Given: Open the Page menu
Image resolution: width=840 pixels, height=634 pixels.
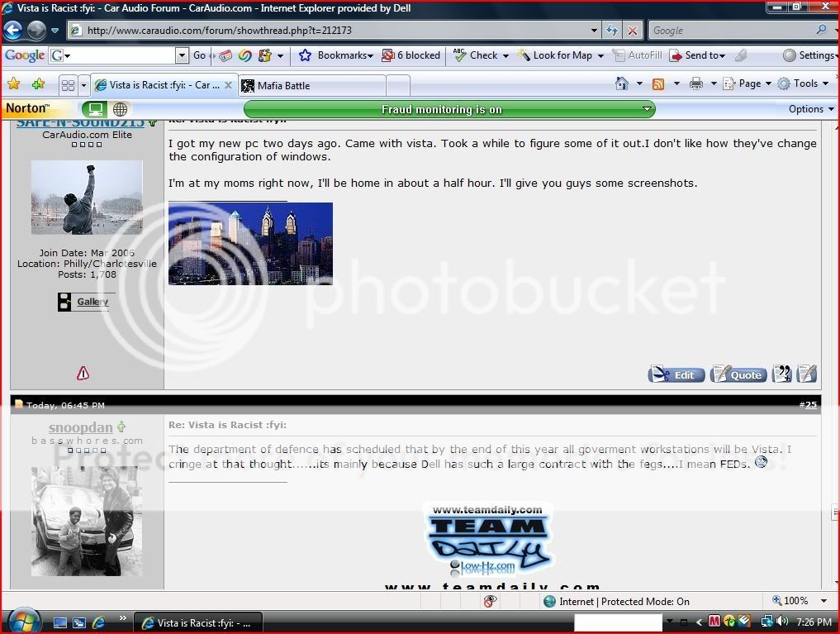Looking at the screenshot, I should 747,83.
